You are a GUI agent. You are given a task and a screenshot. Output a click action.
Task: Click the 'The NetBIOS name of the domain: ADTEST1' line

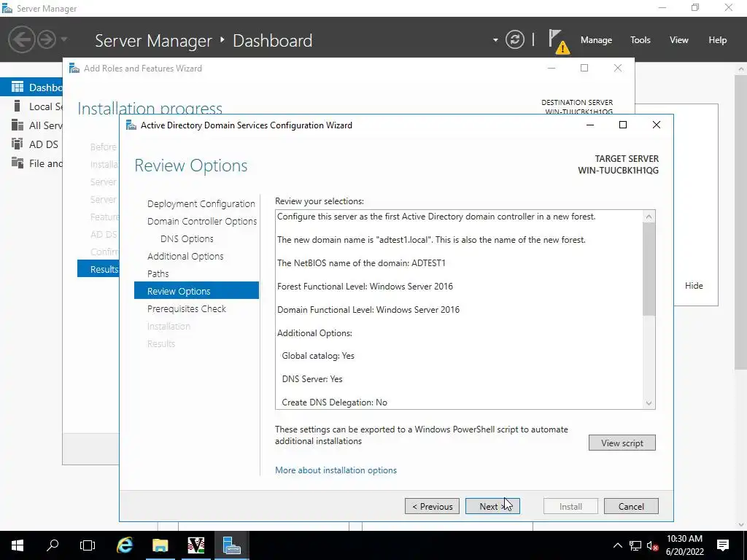click(361, 262)
